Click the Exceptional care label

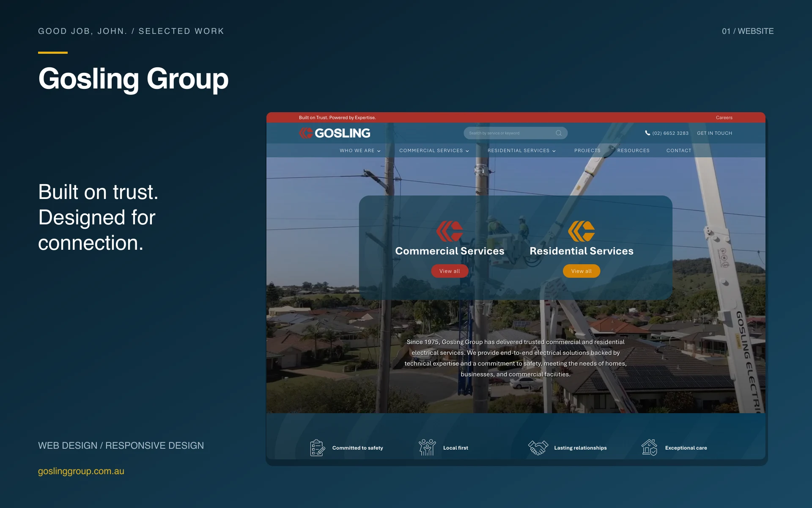point(686,448)
